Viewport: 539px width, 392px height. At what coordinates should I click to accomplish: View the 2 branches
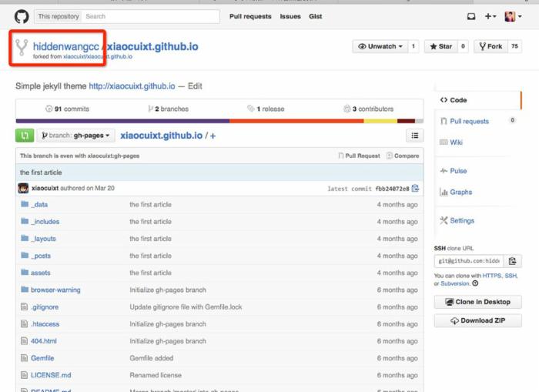(x=168, y=109)
